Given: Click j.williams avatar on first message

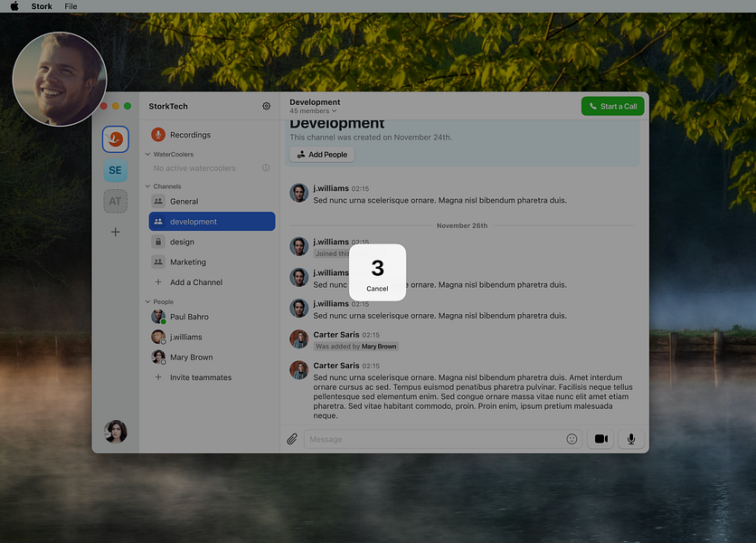Looking at the screenshot, I should coord(299,193).
